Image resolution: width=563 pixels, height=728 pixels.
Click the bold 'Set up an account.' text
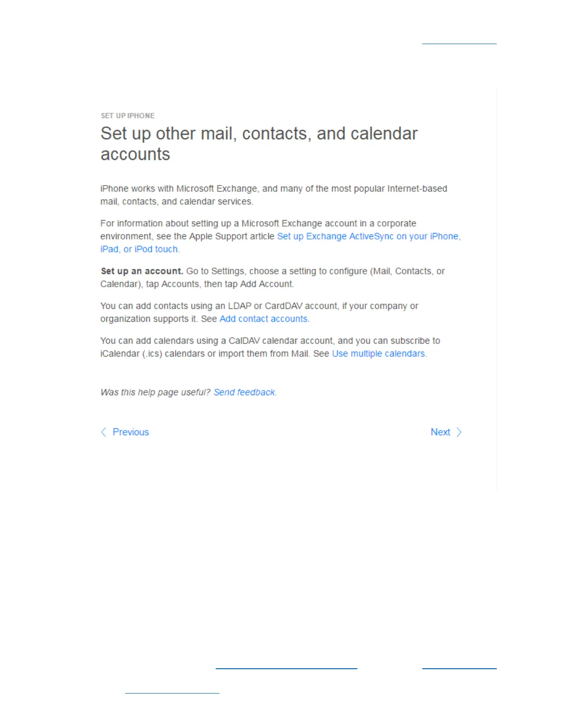142,271
